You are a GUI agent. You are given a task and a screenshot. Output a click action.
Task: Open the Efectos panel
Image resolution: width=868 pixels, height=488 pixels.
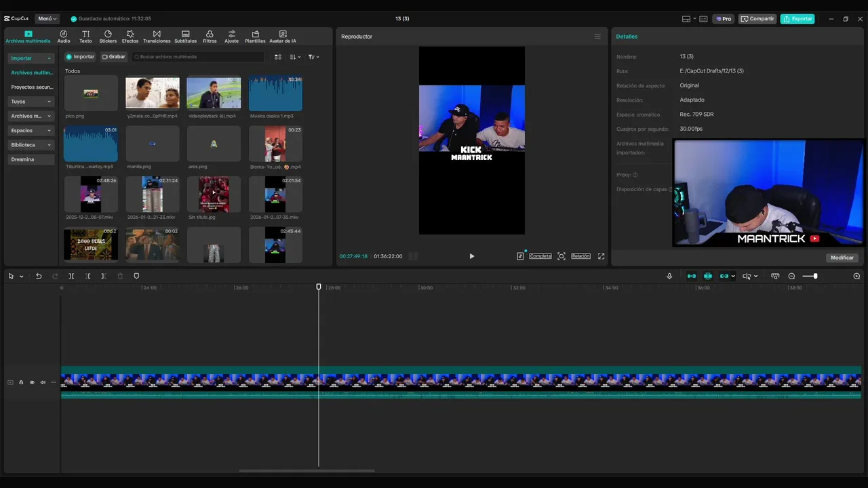pos(130,37)
